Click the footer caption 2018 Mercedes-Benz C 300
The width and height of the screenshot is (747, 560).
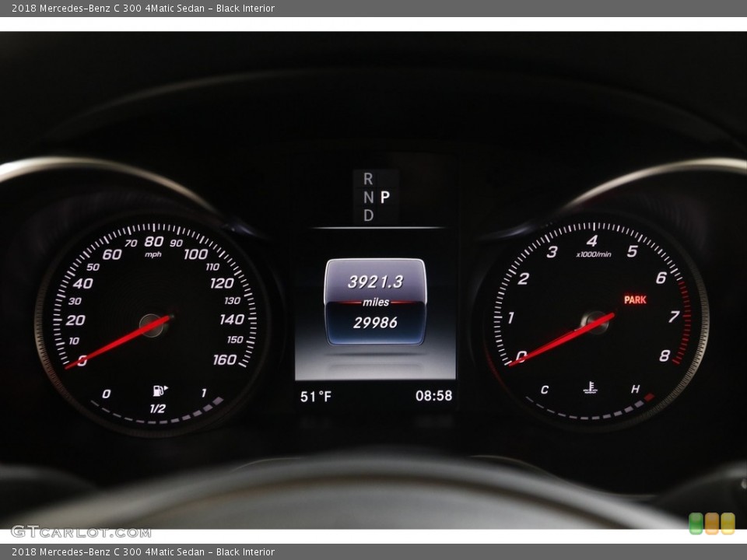pyautogui.click(x=143, y=552)
